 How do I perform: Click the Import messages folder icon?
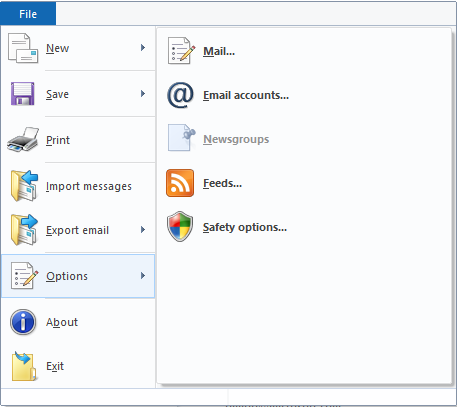click(24, 186)
